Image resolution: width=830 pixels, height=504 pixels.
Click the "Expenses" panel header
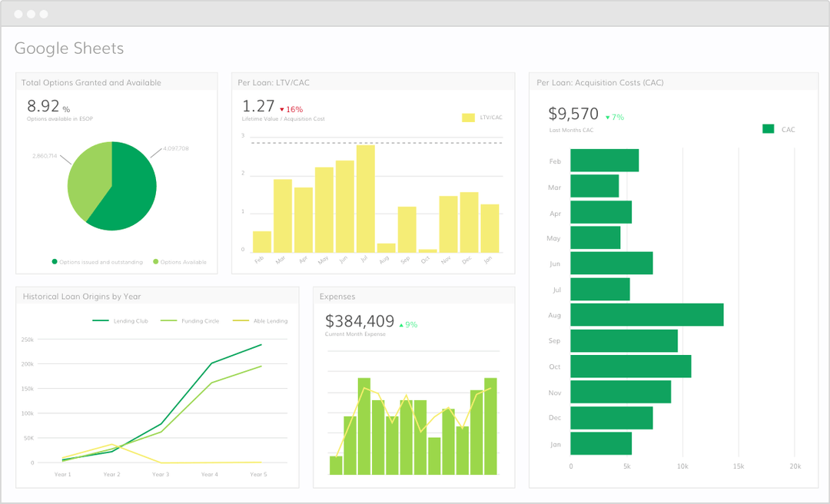337,296
